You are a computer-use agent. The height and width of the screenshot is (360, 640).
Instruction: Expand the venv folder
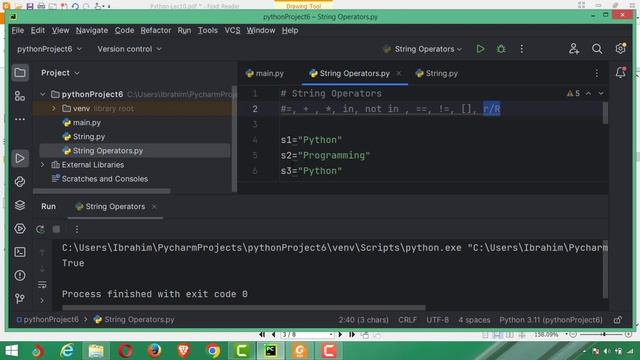53,109
